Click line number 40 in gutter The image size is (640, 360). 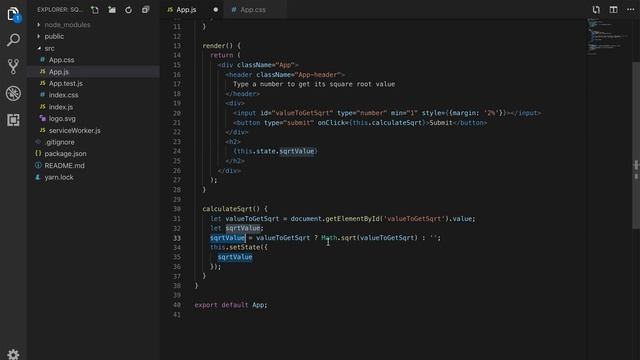pyautogui.click(x=176, y=305)
